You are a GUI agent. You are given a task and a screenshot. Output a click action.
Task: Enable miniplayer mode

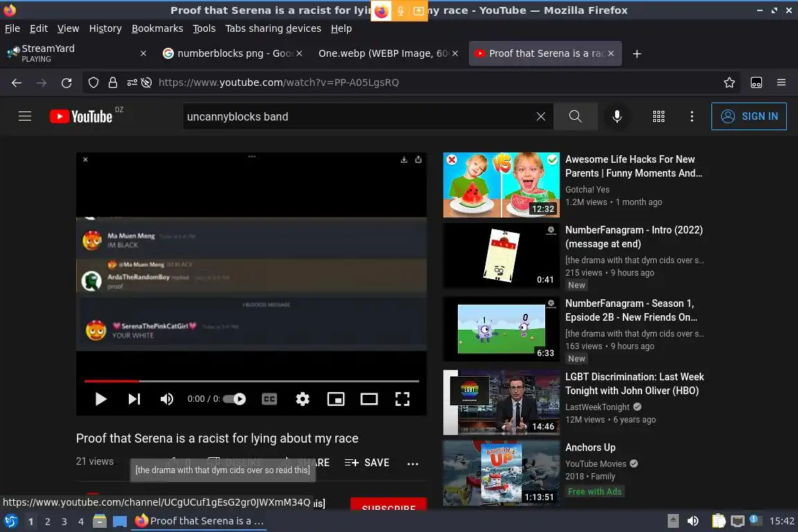(x=336, y=399)
